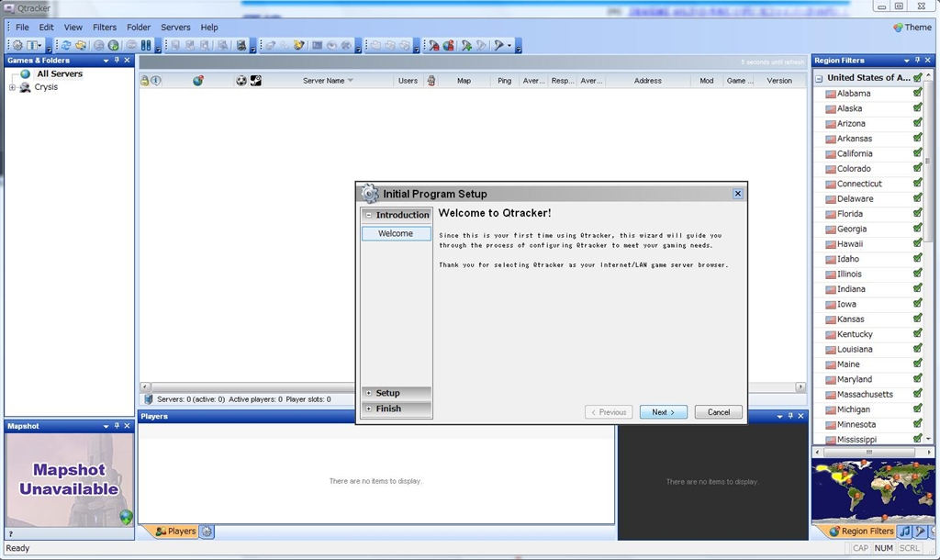Viewport: 940px width, 560px height.
Task: Click Next in the setup wizard
Action: (663, 412)
